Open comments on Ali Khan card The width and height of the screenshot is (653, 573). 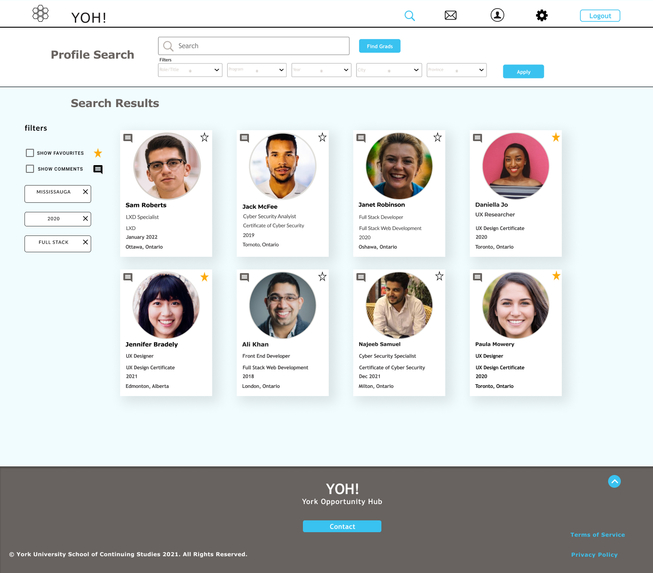(244, 277)
